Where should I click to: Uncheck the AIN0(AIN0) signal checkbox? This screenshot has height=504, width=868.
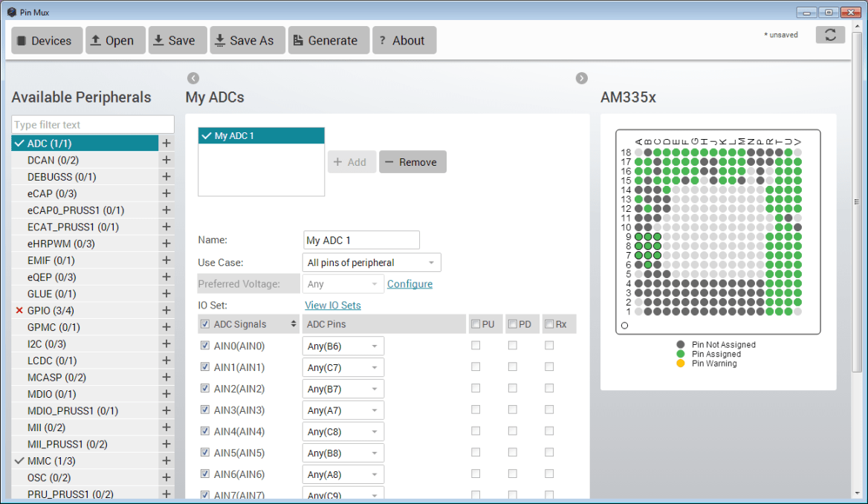point(205,346)
